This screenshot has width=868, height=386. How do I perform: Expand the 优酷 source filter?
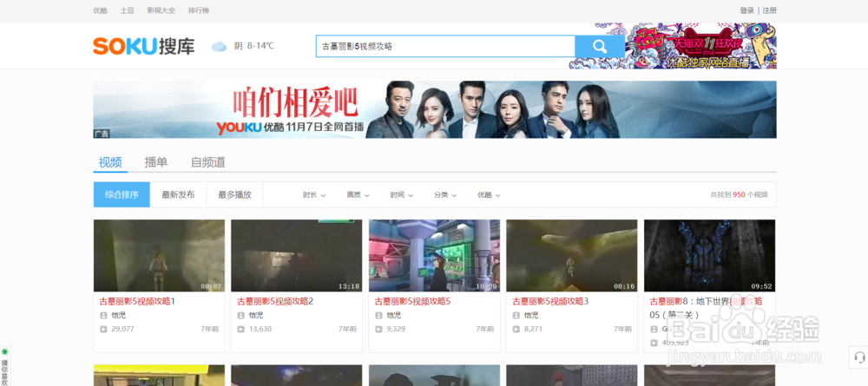coord(489,195)
